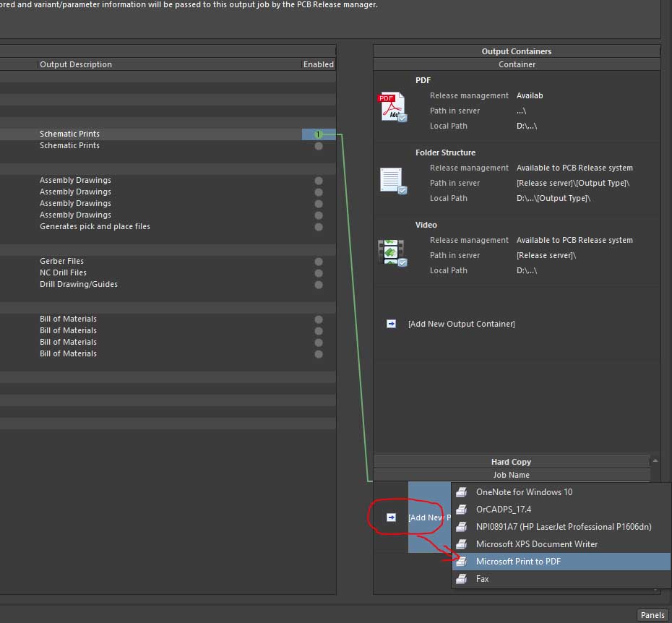This screenshot has height=623, width=672.
Task: Enable the NC Drill Files output
Action: (319, 273)
